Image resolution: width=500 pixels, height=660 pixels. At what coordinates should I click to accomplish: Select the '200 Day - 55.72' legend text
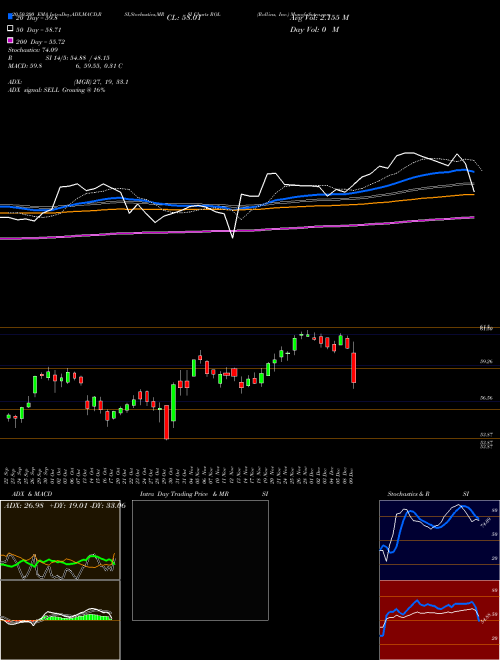pyautogui.click(x=40, y=42)
